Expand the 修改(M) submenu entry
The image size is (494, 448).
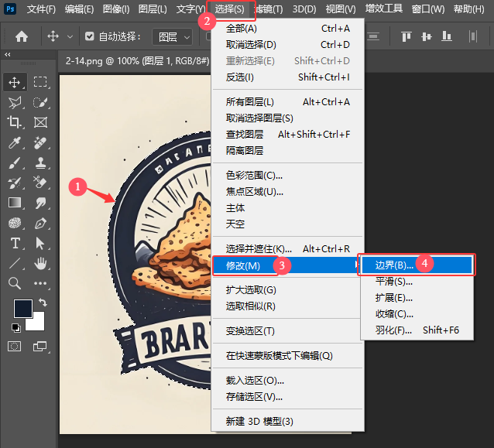tap(287, 265)
